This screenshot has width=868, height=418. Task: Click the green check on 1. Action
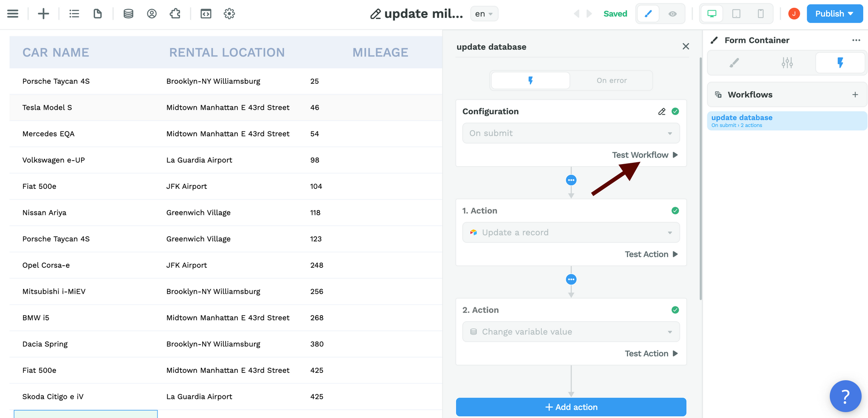coord(675,211)
